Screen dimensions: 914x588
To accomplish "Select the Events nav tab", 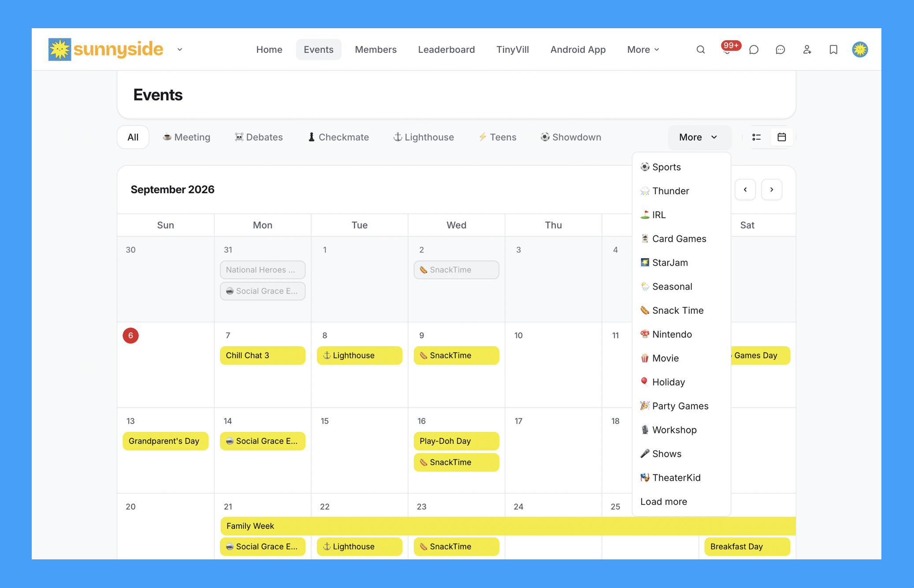I will pos(318,49).
